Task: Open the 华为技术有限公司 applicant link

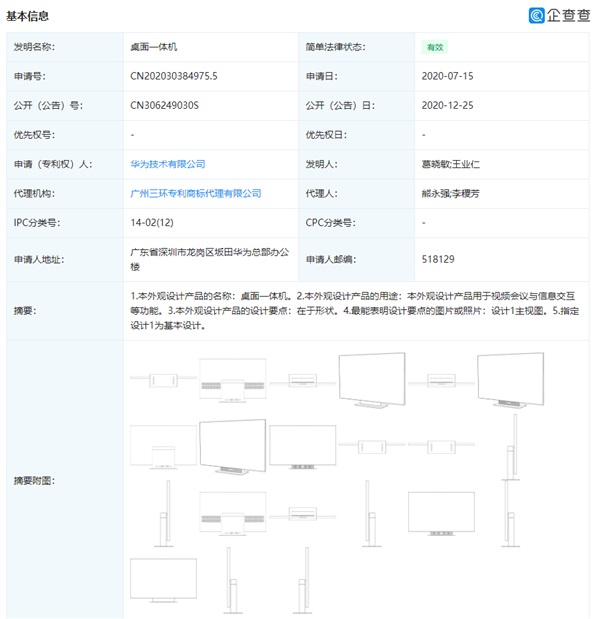Action: tap(167, 163)
